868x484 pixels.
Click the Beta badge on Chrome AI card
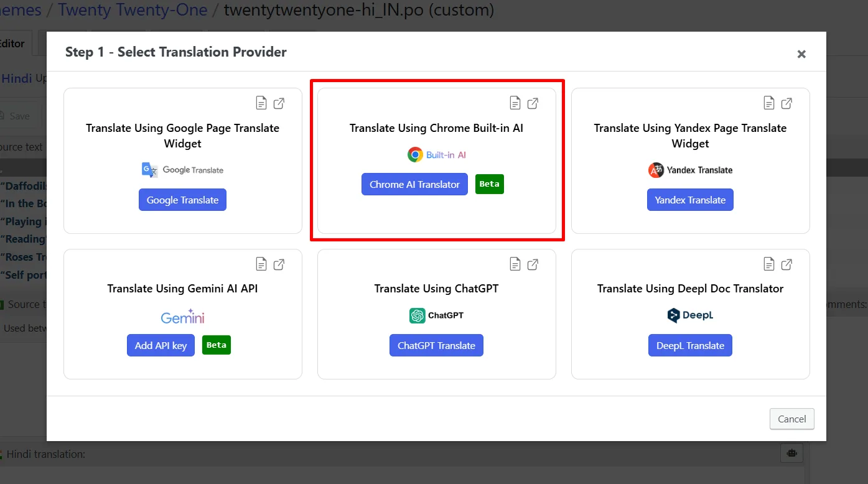coord(490,184)
